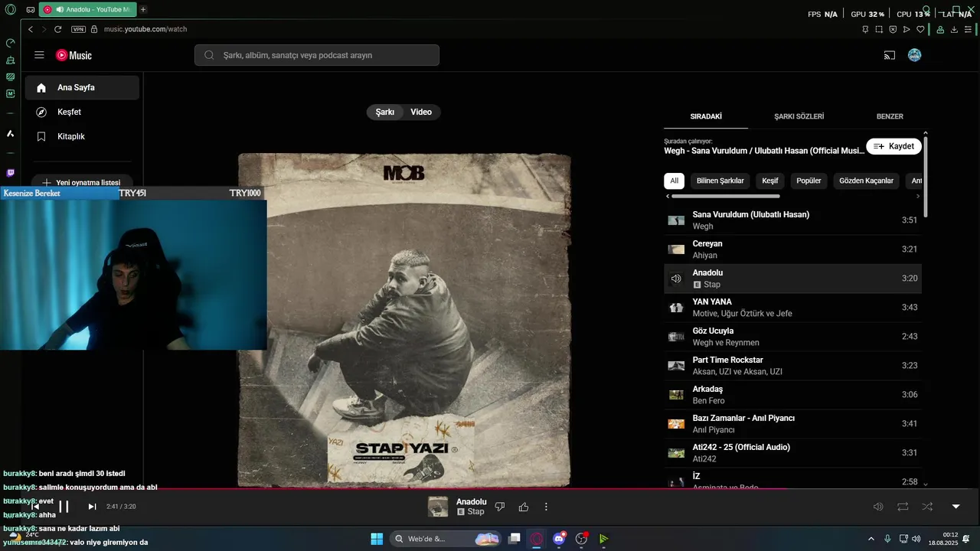Select the Popüler filter chip
980x551 pixels.
click(808, 181)
